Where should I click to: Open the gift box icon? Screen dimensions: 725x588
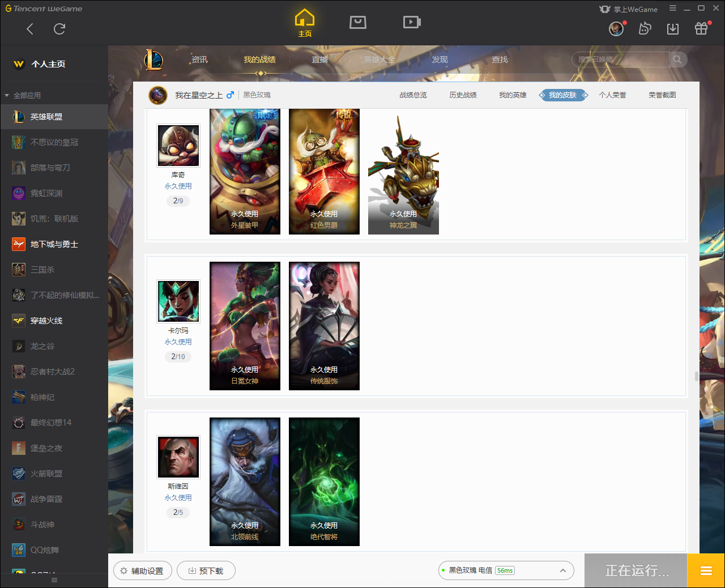(701, 28)
